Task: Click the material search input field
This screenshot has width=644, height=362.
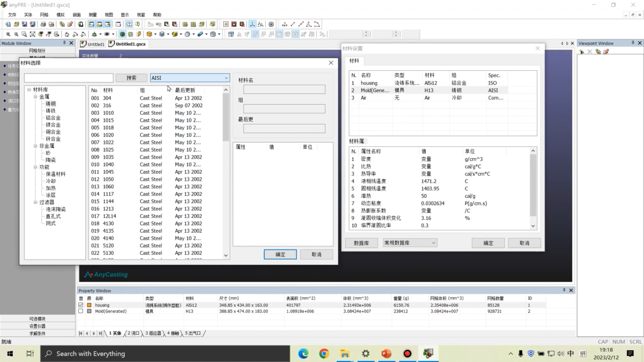Action: pyautogui.click(x=69, y=78)
